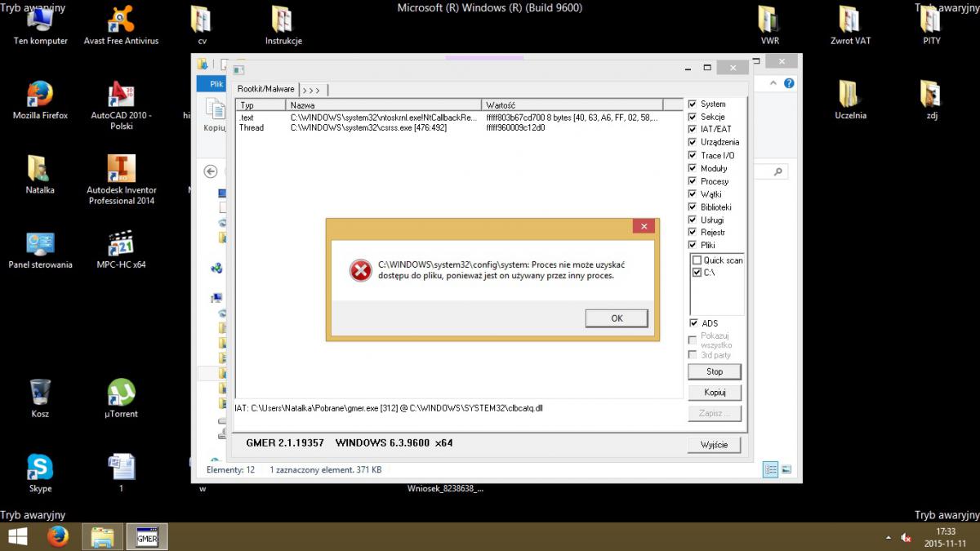Toggle the Rejestr checkbox
Viewport: 980px width, 551px height.
(693, 233)
